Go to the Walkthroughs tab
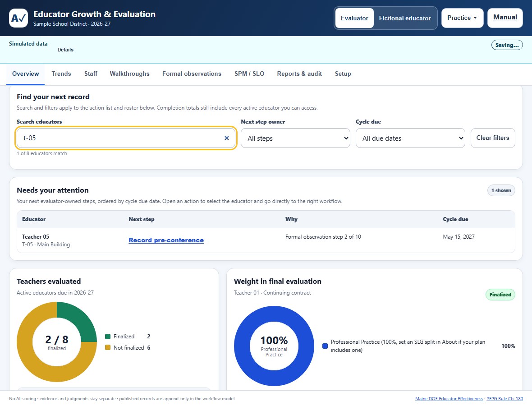This screenshot has height=406, width=532. (x=129, y=74)
